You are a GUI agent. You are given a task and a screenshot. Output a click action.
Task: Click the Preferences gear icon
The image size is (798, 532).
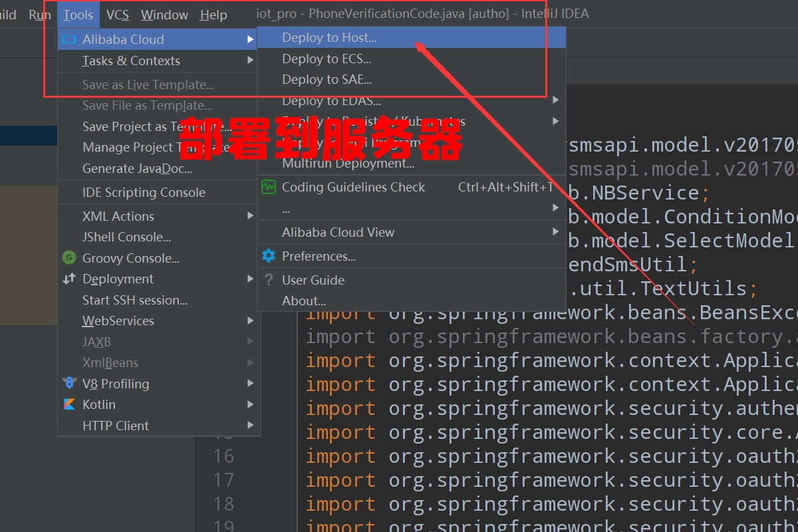coord(268,256)
